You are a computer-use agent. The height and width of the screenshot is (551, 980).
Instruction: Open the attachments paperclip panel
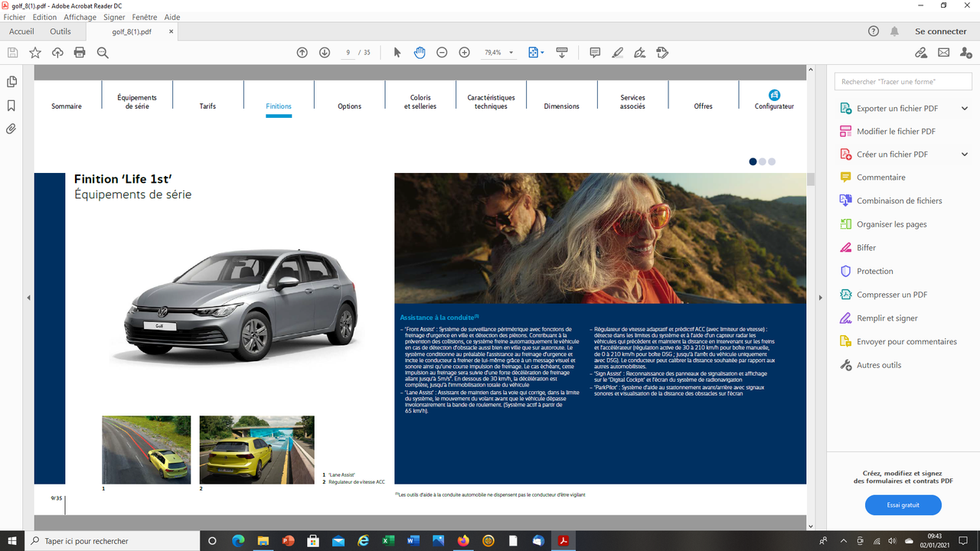(x=11, y=129)
